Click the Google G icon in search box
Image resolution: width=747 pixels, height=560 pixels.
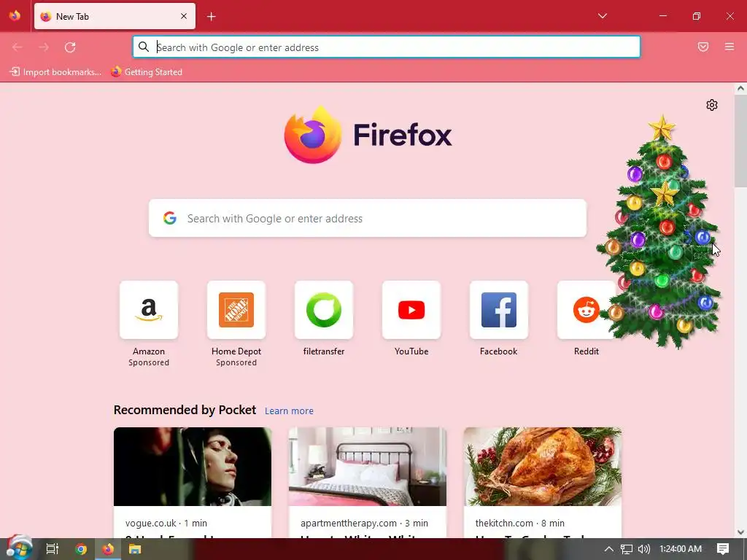click(170, 218)
